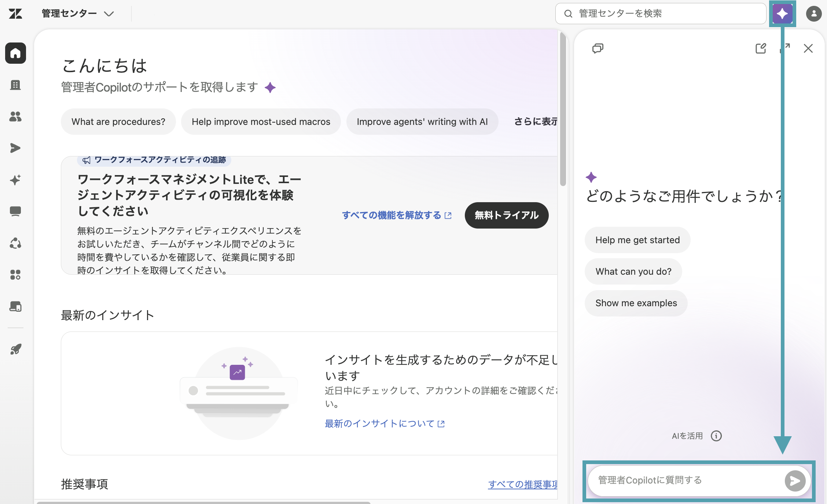
Task: Open the Home icon in sidebar
Action: [15, 53]
